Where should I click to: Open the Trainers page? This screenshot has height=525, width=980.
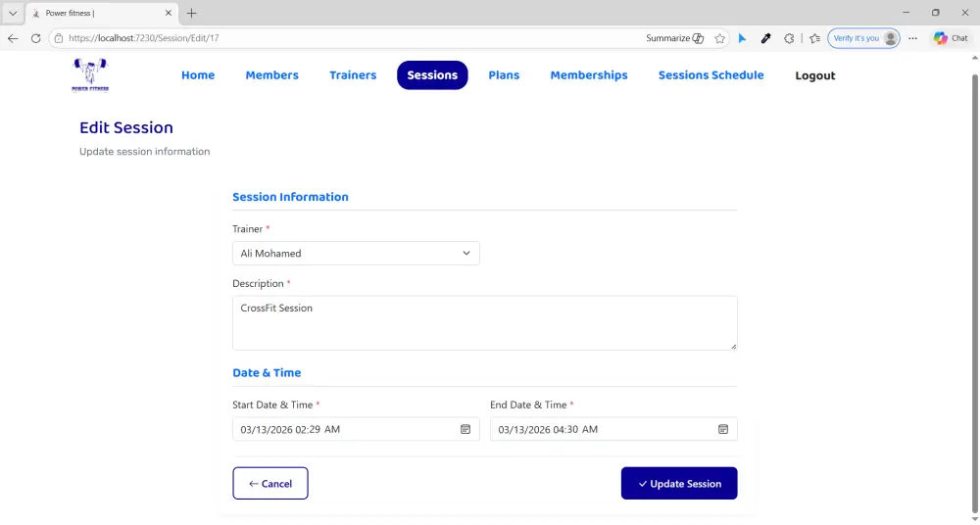(x=353, y=75)
